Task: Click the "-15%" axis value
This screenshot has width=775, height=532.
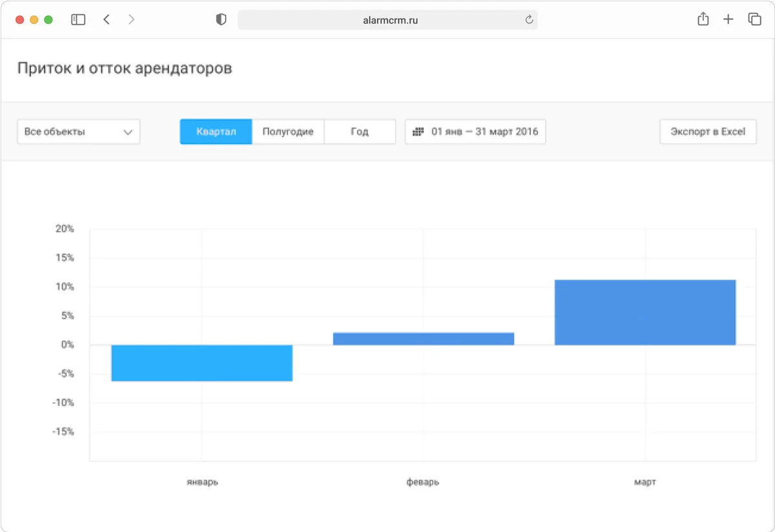Action: click(x=63, y=432)
